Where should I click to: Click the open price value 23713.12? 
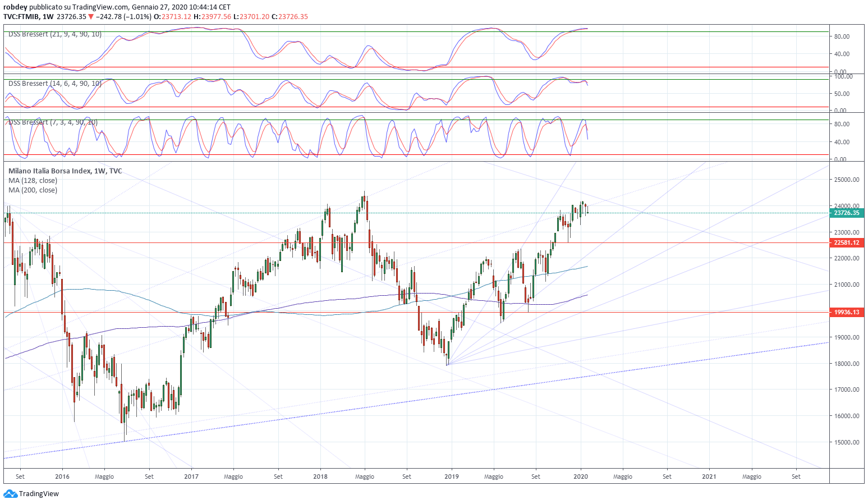pyautogui.click(x=176, y=17)
